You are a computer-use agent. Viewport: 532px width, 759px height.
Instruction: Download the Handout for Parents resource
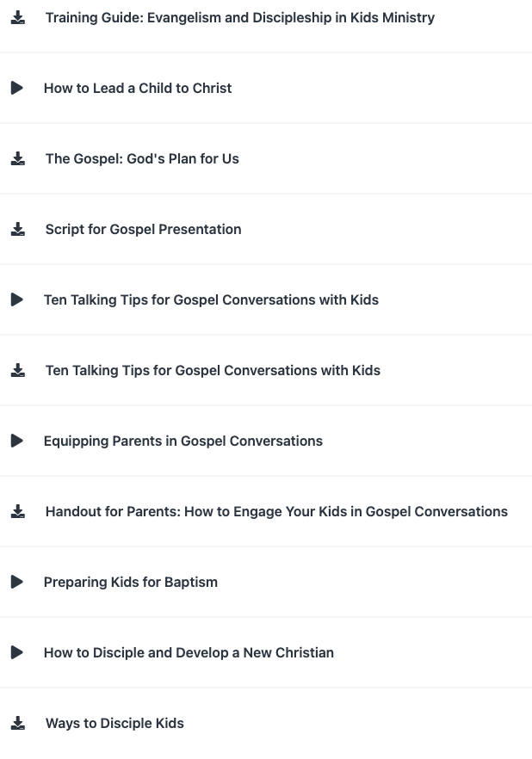click(18, 510)
